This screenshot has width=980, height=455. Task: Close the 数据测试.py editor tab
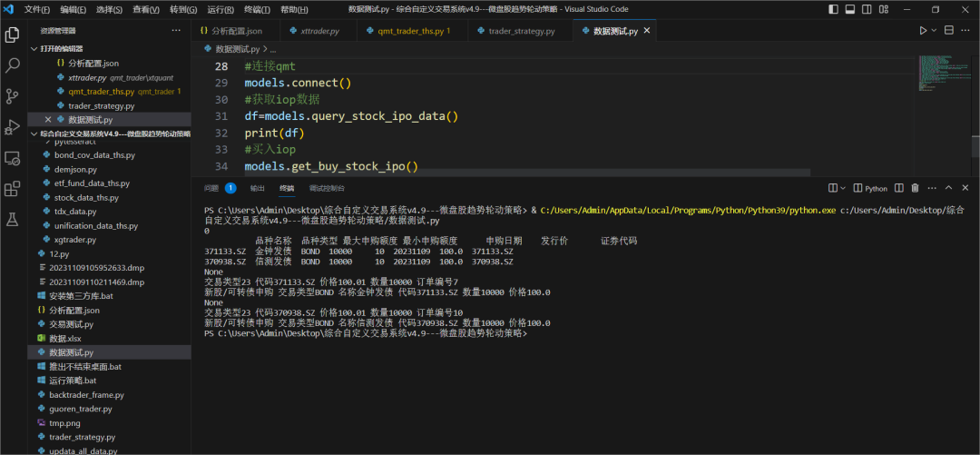[647, 31]
